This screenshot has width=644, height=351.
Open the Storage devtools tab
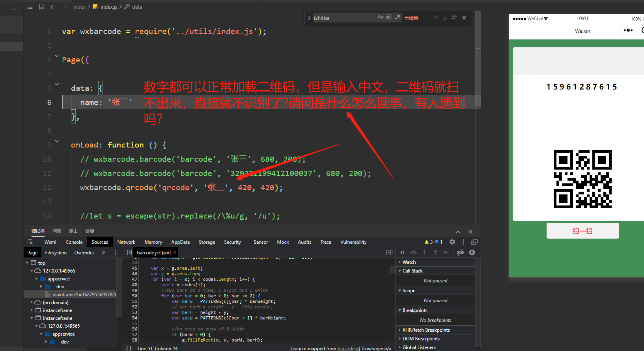(x=207, y=242)
